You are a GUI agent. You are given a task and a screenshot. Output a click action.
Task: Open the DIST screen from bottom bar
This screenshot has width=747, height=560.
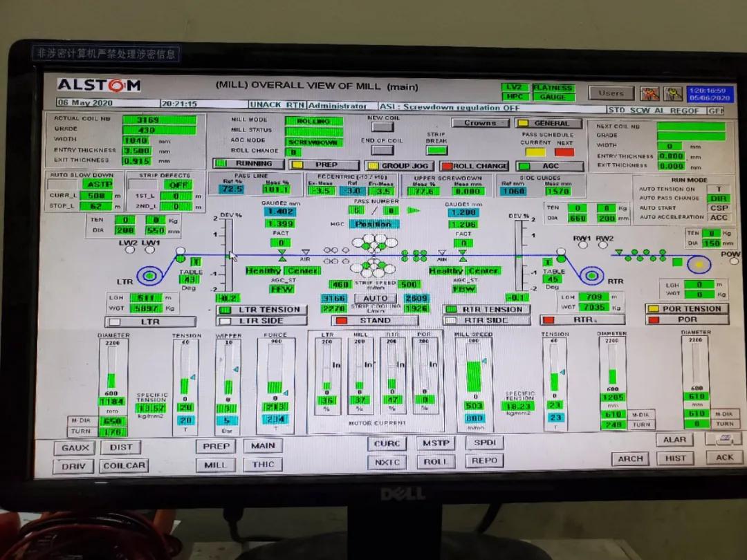tap(121, 447)
